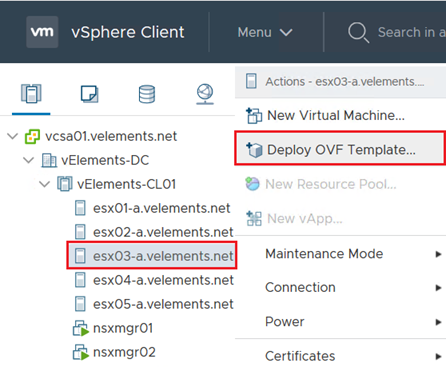Image resolution: width=446 pixels, height=367 pixels.
Task: Select host esx01-a.velements.net
Action: 162,208
